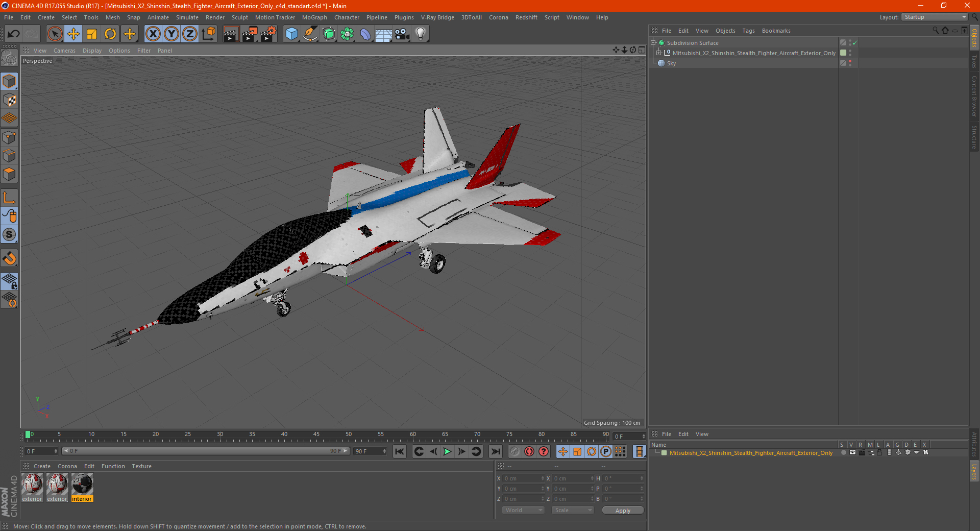The image size is (980, 531).
Task: Click the preview range slider bar
Action: point(206,451)
